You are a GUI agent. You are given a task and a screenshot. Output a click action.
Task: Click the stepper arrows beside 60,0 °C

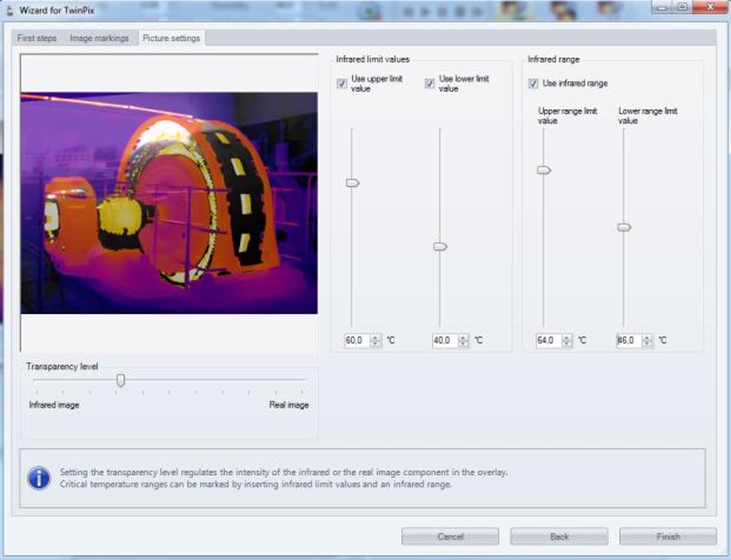click(x=376, y=341)
